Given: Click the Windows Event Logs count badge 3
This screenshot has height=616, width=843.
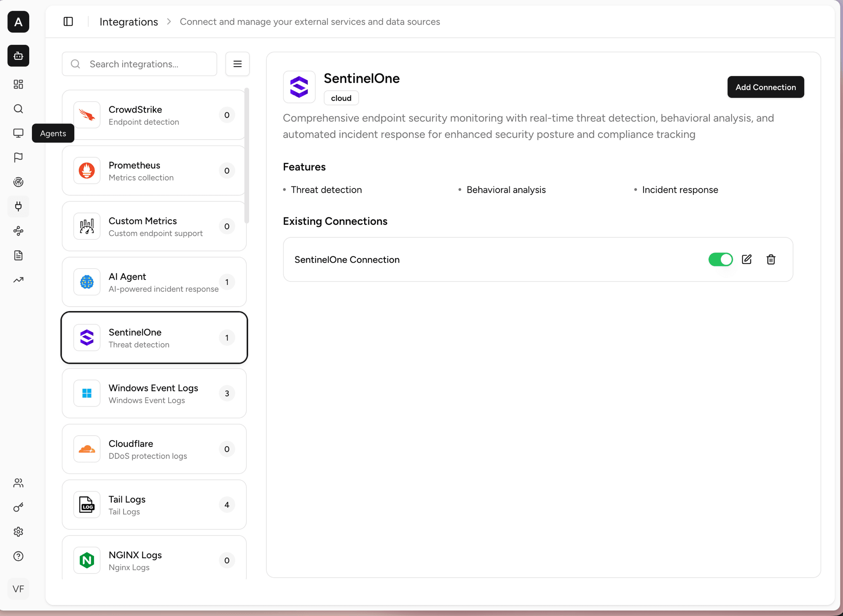Looking at the screenshot, I should pos(227,393).
